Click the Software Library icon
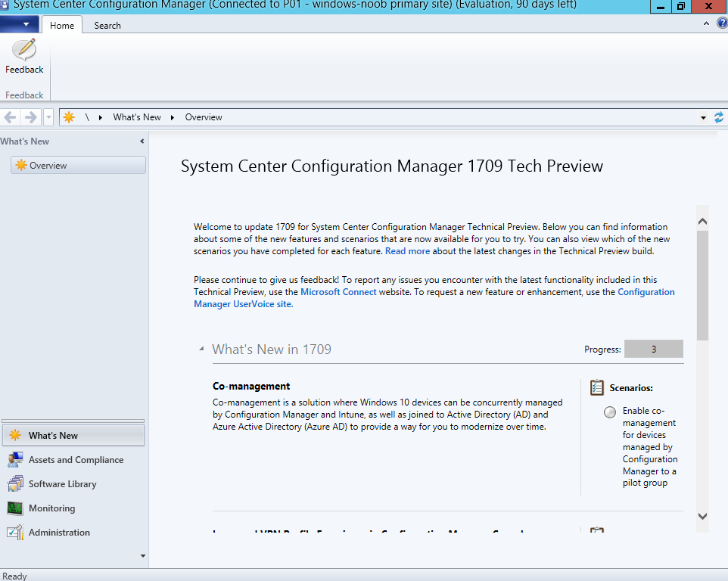728x581 pixels. 15,483
